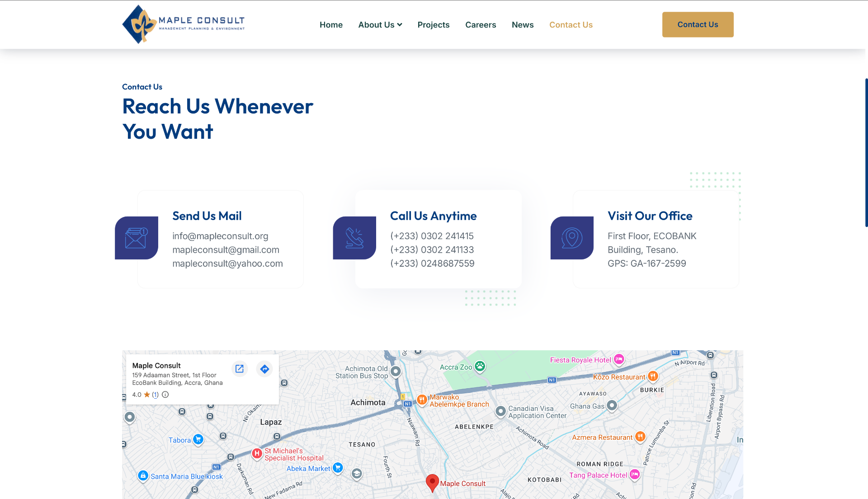Open the (1) reviews link
Viewport: 868px width, 499px height.
pyautogui.click(x=155, y=395)
